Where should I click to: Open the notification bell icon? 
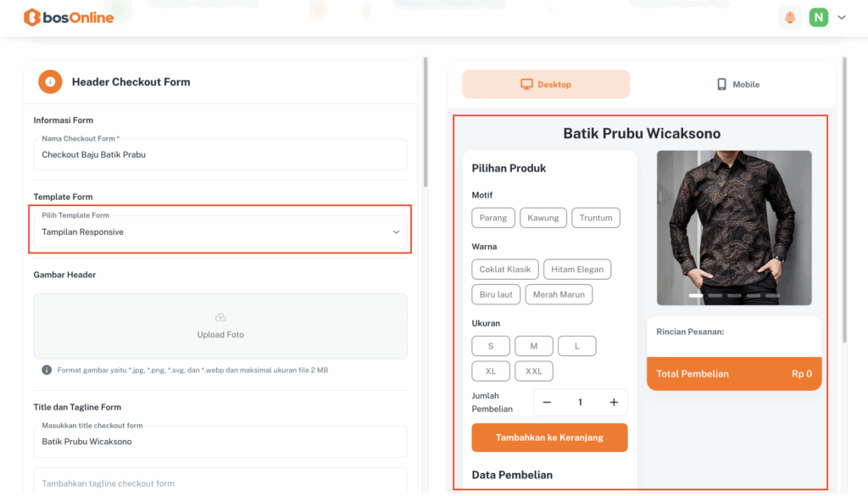790,17
